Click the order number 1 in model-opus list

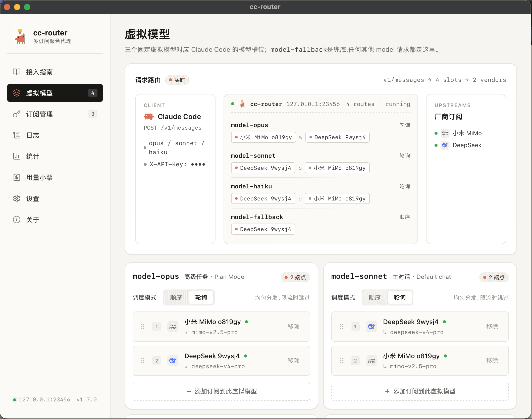point(157,327)
